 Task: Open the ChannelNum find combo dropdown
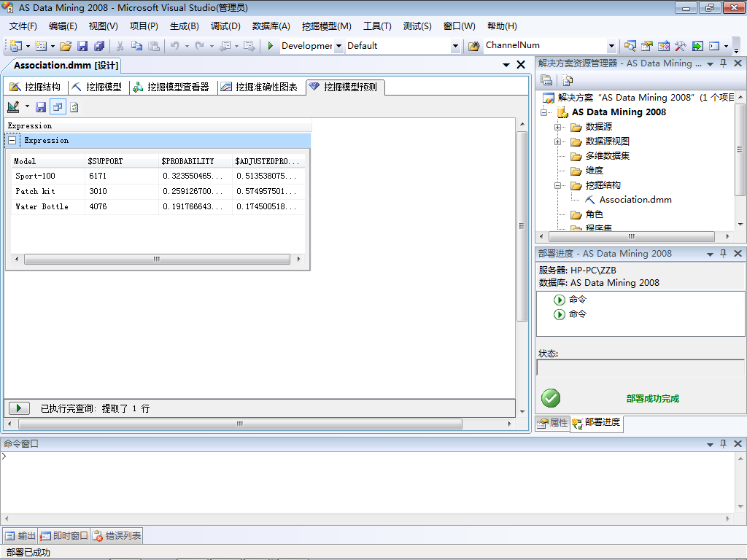(x=612, y=46)
